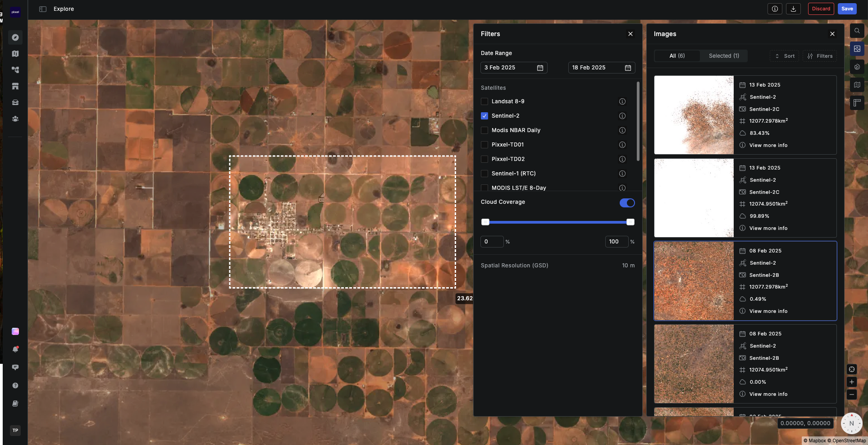
Task: Toggle the Cloud Coverage switch
Action: tap(627, 203)
